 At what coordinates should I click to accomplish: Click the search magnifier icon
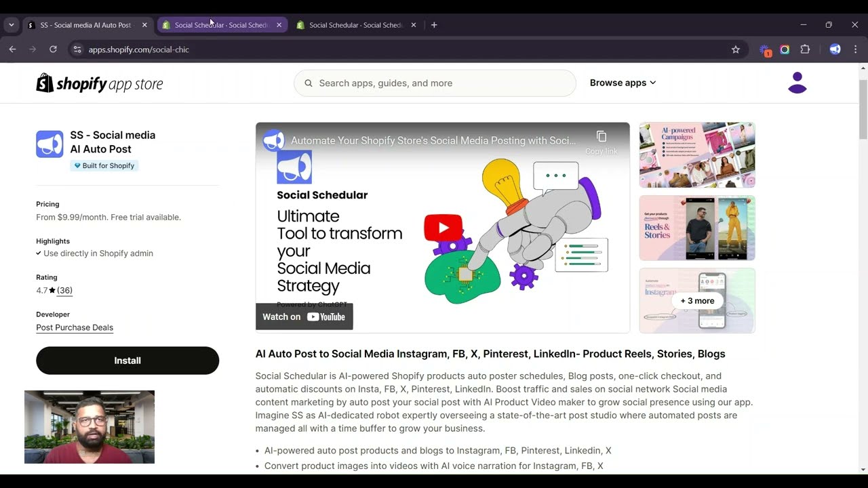pyautogui.click(x=309, y=83)
